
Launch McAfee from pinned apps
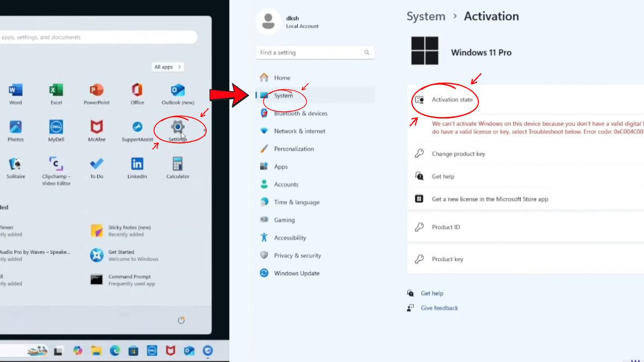click(97, 131)
